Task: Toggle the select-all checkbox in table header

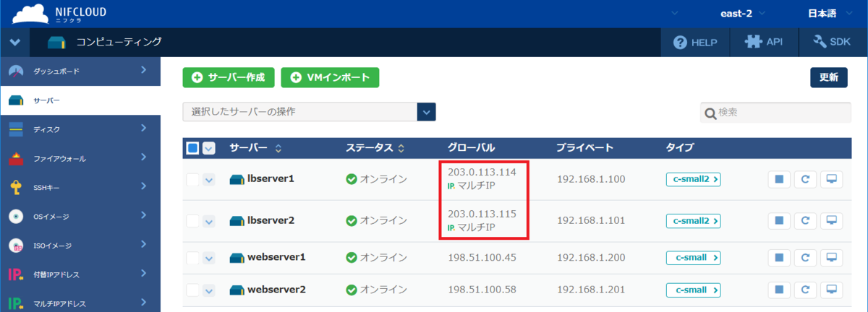Action: pos(192,148)
